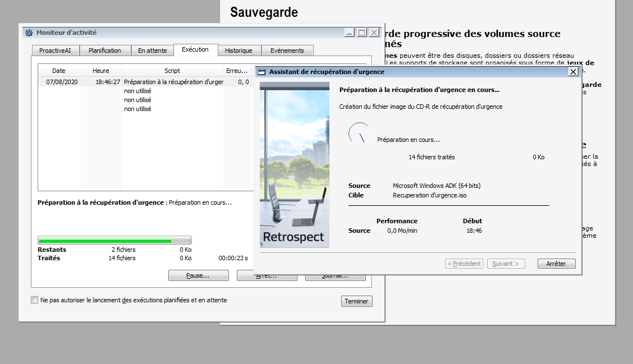Click the green execution progress bar

[x=114, y=241]
